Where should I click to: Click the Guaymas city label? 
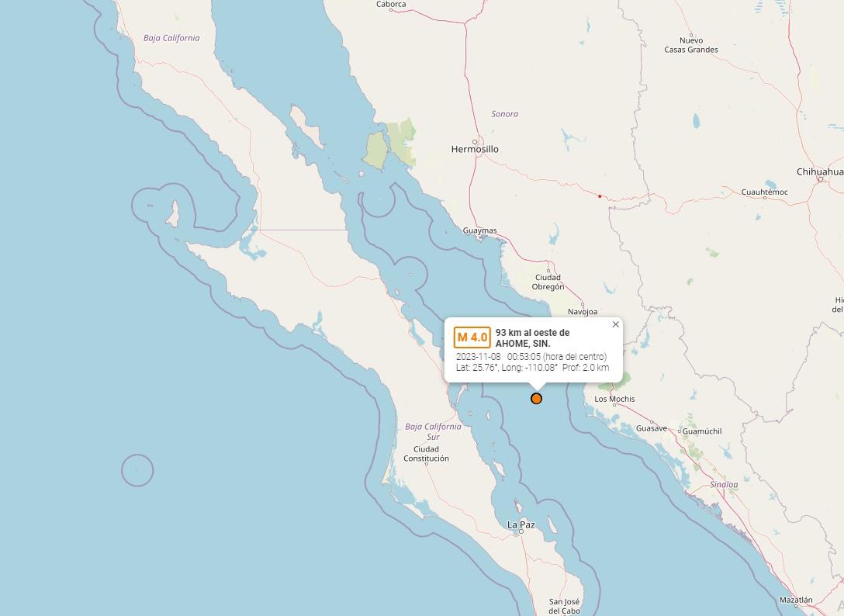pyautogui.click(x=479, y=230)
